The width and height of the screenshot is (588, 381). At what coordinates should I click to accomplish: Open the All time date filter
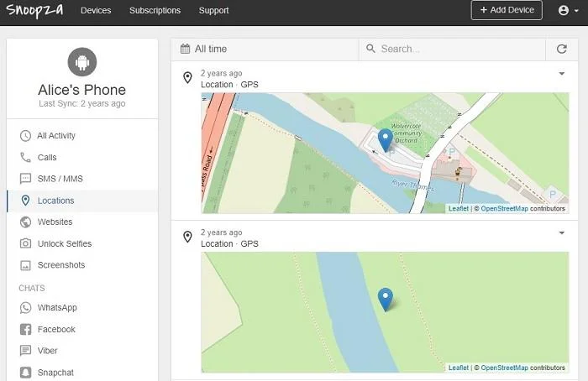pyautogui.click(x=265, y=49)
